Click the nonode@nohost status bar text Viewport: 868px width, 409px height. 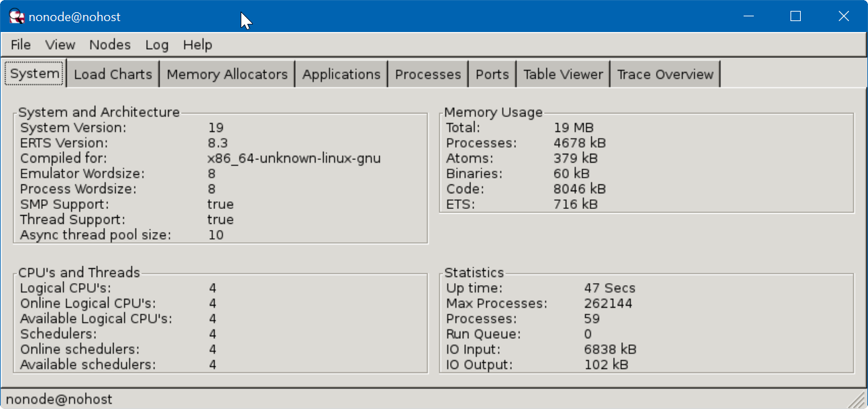point(59,399)
